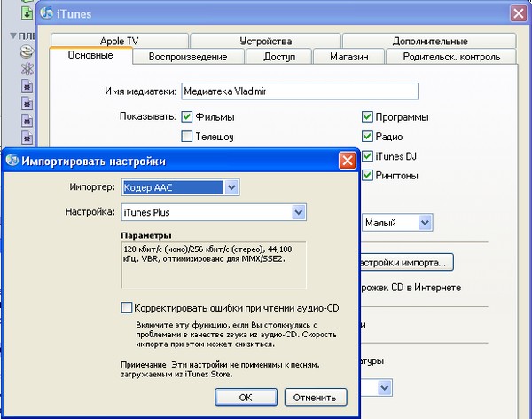Toggle the Радио checkbox
The height and width of the screenshot is (419, 532).
pos(367,137)
